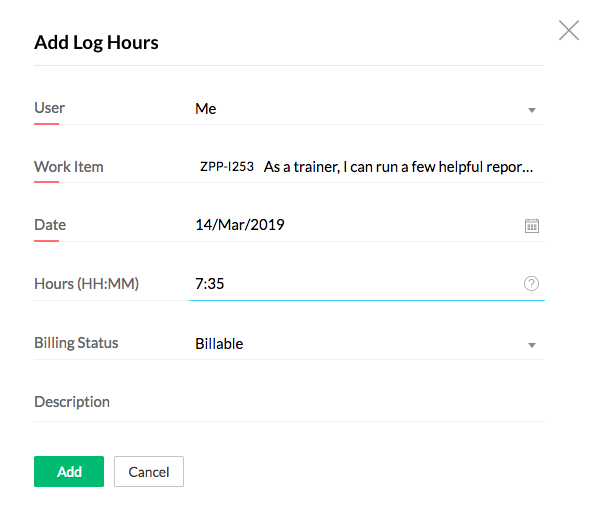This screenshot has width=599, height=521.
Task: Click the Add Log Hours heading
Action: [x=96, y=42]
